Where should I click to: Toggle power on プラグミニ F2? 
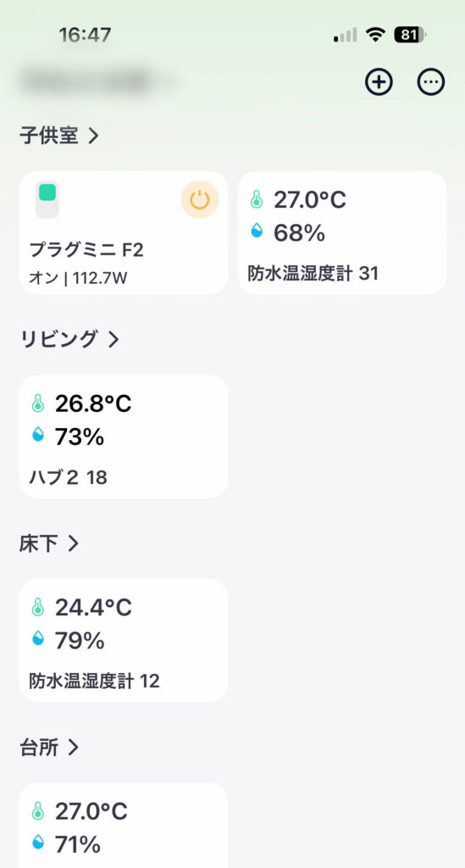tap(200, 200)
